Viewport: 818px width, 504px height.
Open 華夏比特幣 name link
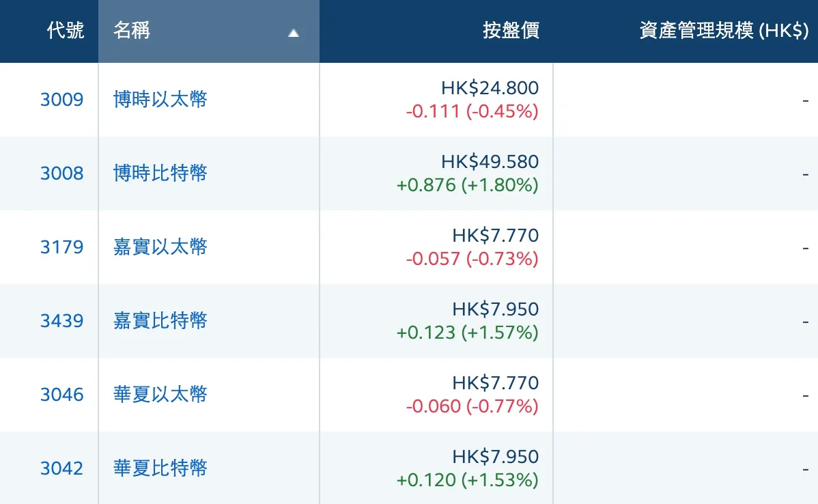(x=160, y=468)
